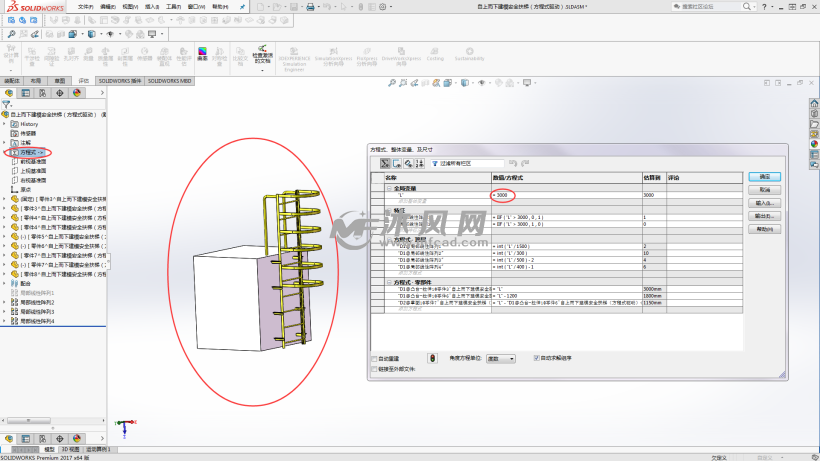This screenshot has height=461, width=820.
Task: Expand 局部线性阵列2 pattern node
Action: (5, 302)
